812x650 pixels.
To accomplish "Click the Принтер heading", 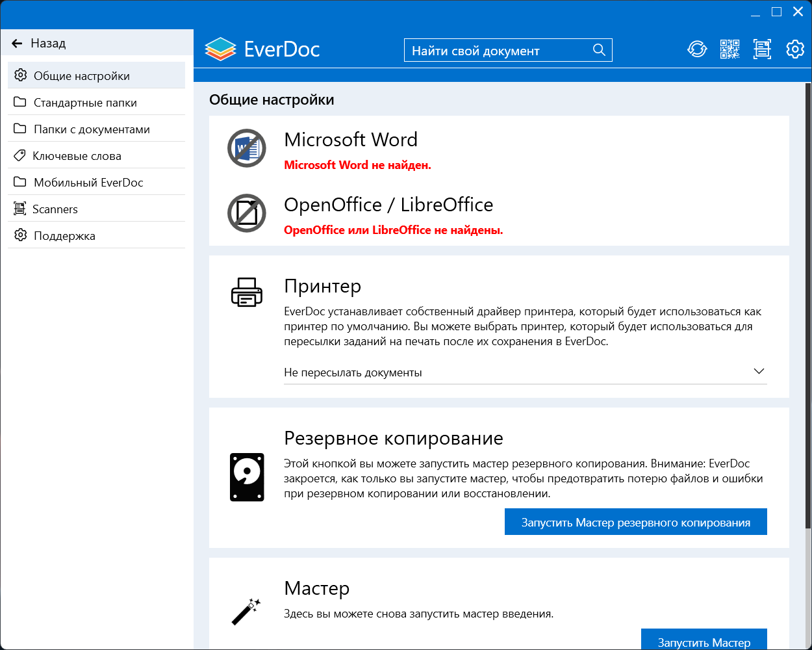I will coord(322,286).
